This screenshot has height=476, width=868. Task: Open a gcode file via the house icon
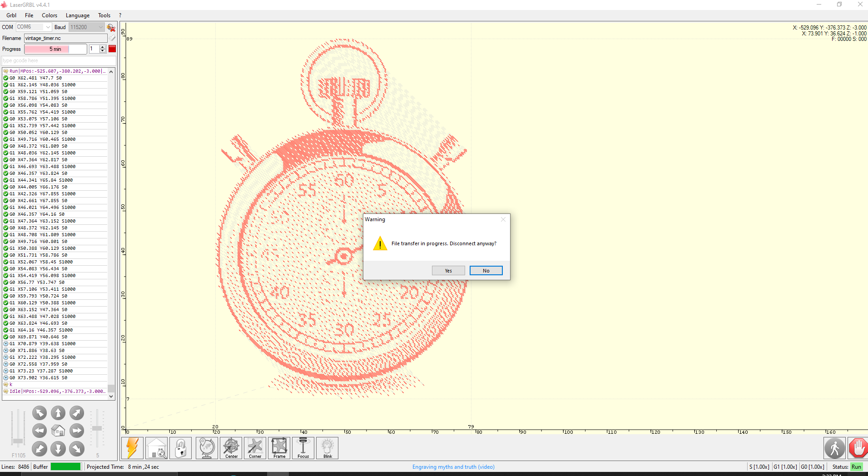pos(156,448)
